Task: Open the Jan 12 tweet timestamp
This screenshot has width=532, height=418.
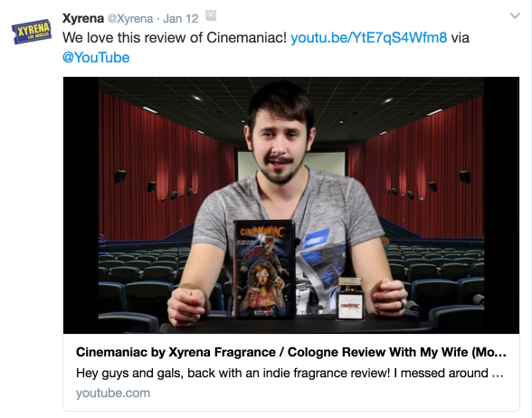Action: click(x=181, y=18)
